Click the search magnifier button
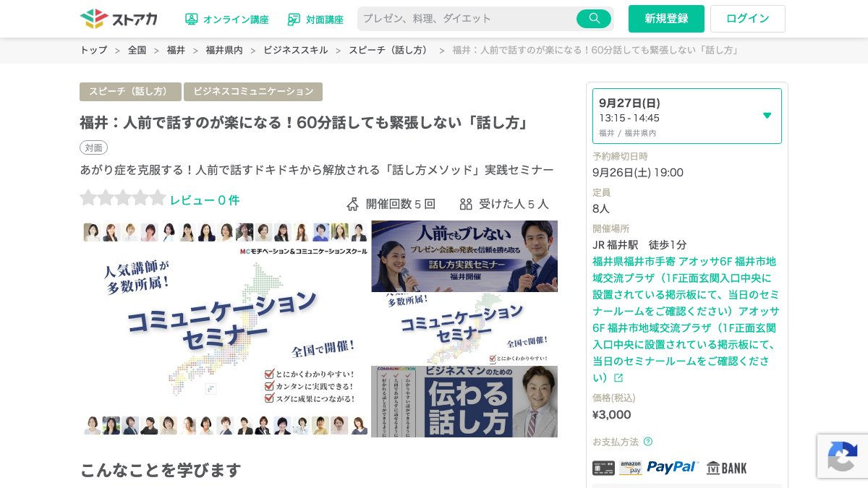This screenshot has height=488, width=868. (x=594, y=19)
